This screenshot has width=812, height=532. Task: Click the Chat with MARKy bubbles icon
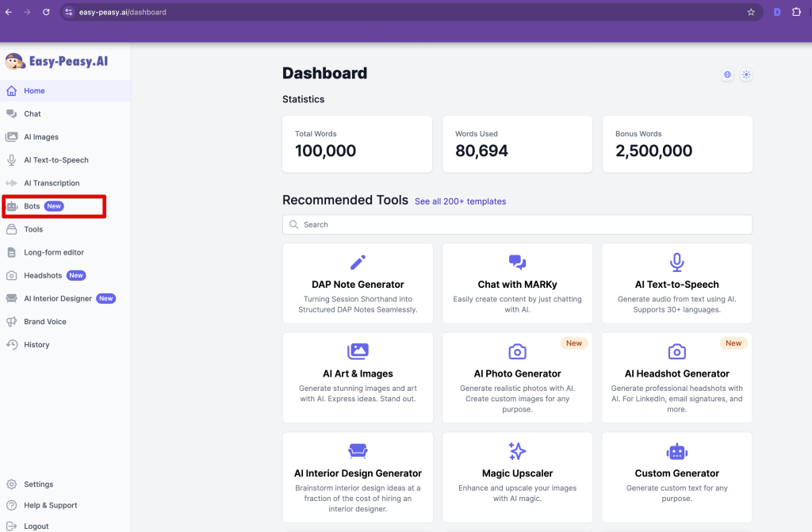click(x=517, y=262)
